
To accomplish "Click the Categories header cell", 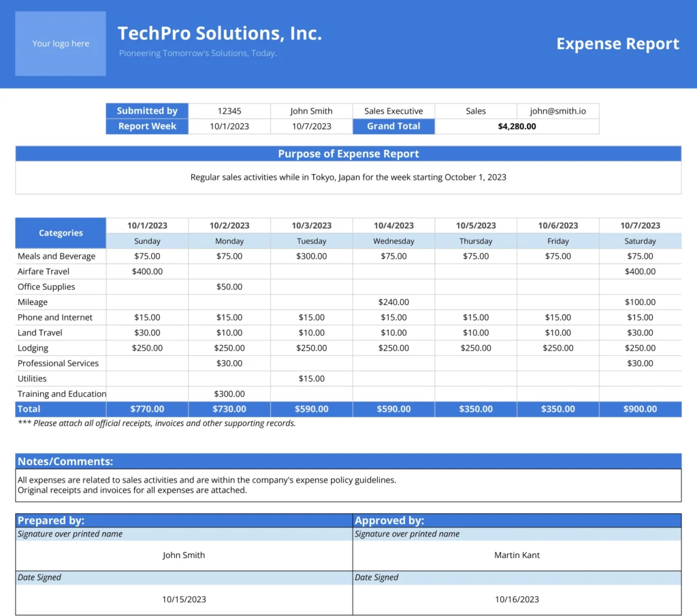I will pyautogui.click(x=61, y=233).
